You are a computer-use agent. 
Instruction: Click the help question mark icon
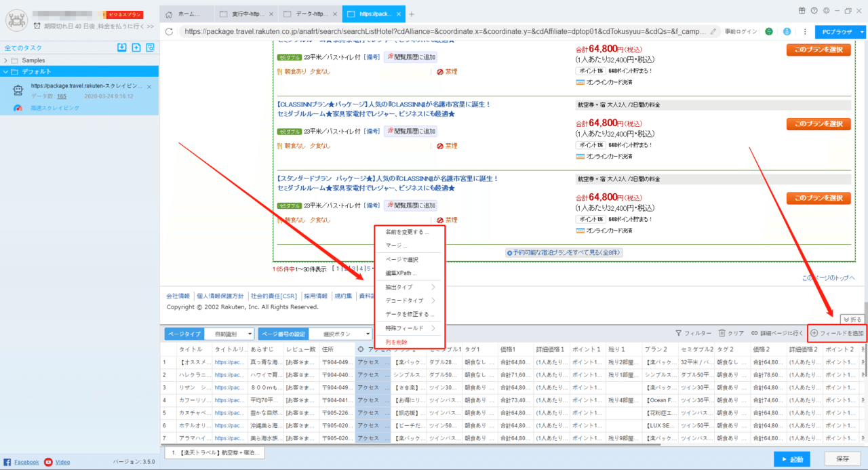click(814, 10)
